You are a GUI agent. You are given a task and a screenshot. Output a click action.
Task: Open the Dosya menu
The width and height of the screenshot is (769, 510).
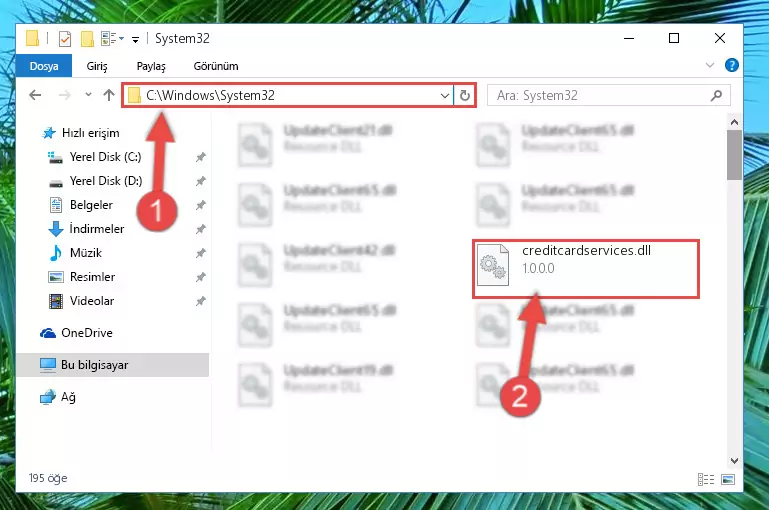pos(44,66)
